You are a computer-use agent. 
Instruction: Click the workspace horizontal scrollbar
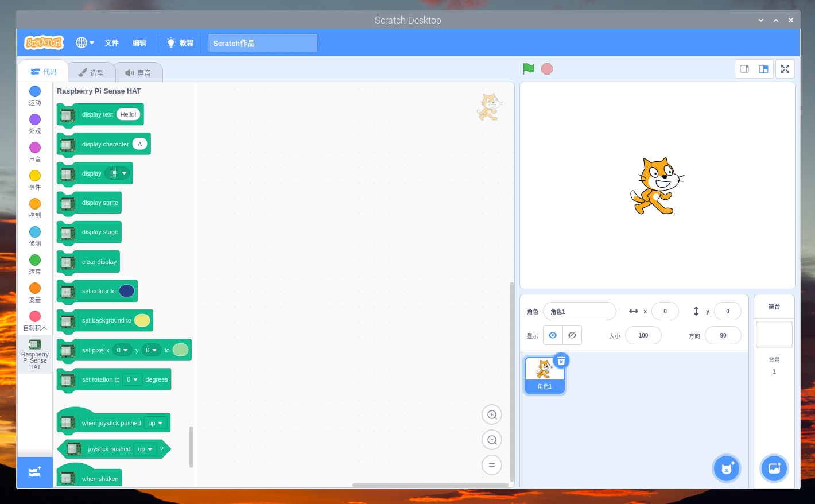click(x=430, y=485)
